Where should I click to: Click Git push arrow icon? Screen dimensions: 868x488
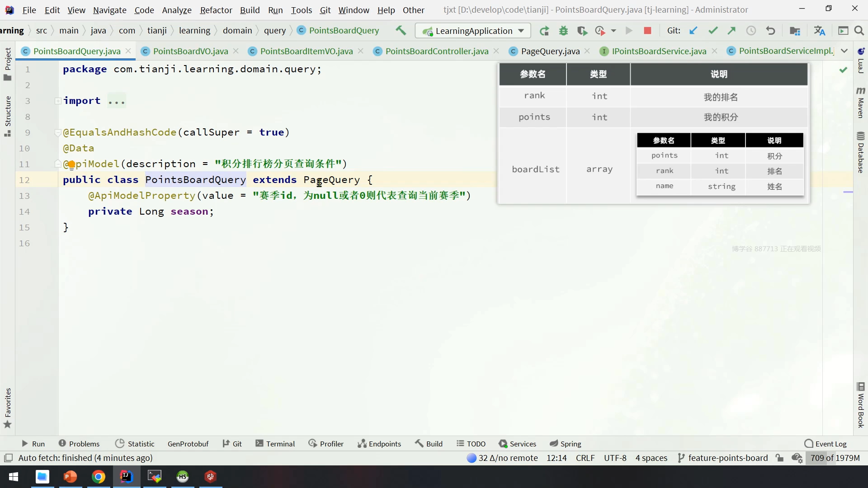(x=731, y=31)
